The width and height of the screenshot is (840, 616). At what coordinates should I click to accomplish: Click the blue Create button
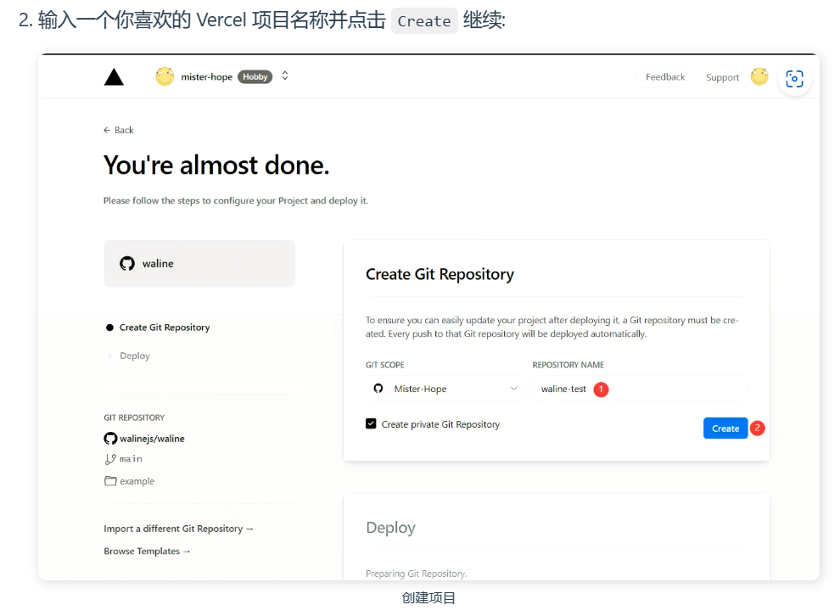click(x=725, y=428)
